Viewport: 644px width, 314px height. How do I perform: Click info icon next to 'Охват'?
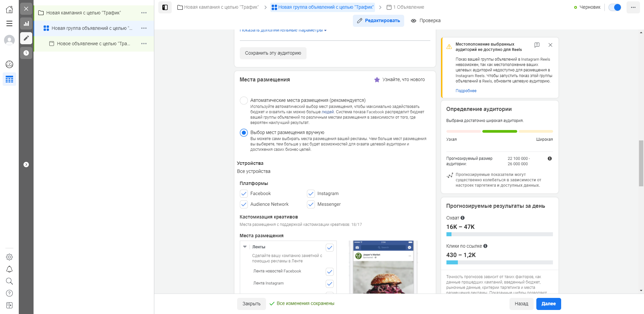[463, 218]
